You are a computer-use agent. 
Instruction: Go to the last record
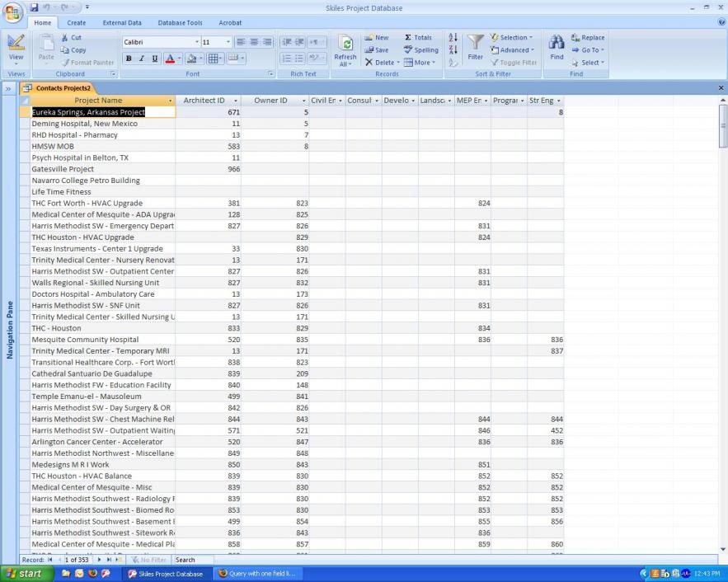click(109, 560)
